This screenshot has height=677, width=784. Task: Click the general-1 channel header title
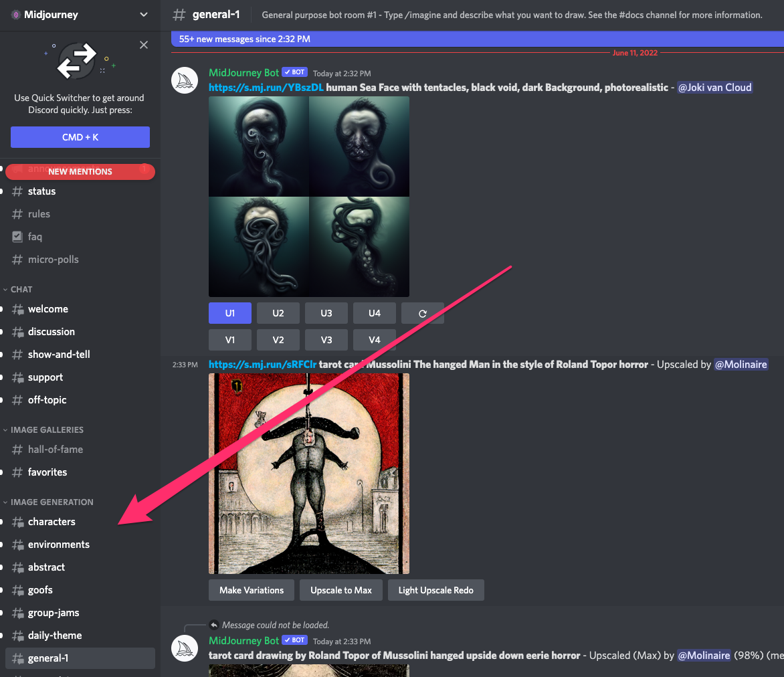[216, 15]
